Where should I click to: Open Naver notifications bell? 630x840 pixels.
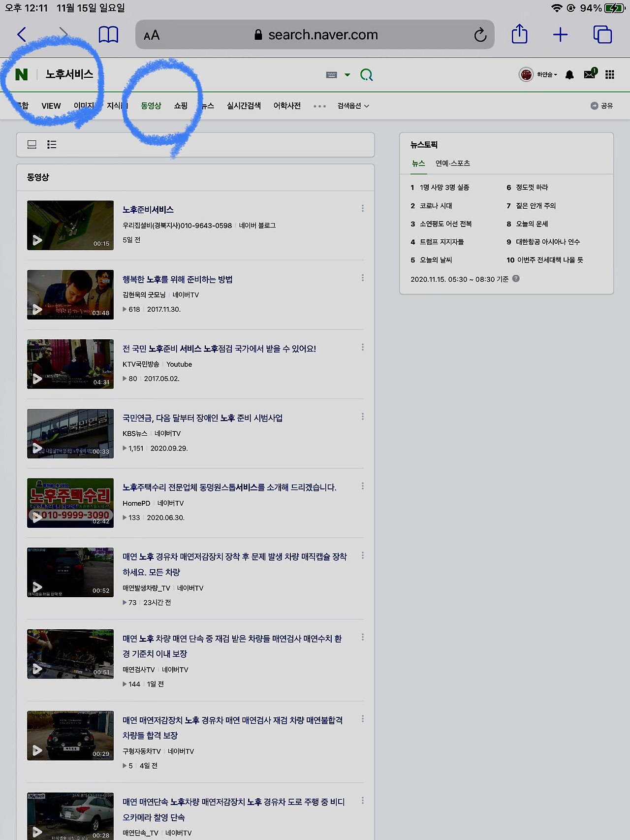click(x=569, y=75)
